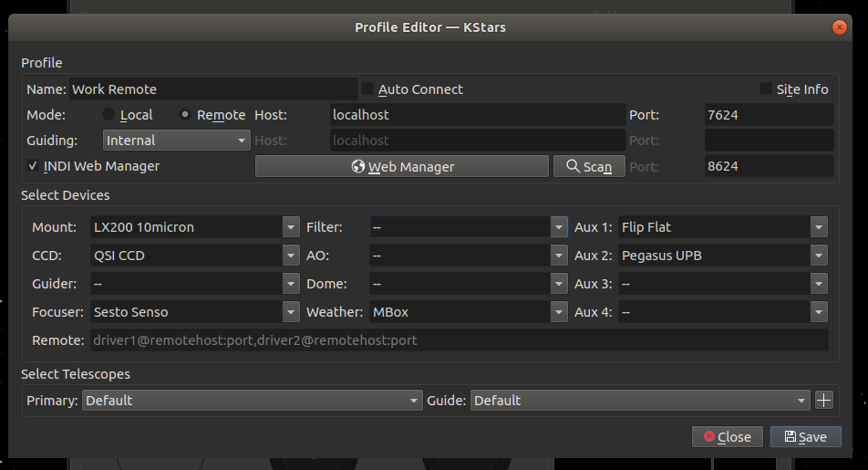Screen dimensions: 868x470
Task: Click the Close button
Action: pyautogui.click(x=728, y=437)
